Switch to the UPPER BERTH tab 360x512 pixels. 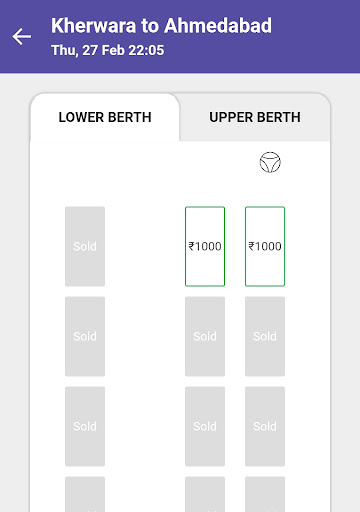(x=255, y=117)
